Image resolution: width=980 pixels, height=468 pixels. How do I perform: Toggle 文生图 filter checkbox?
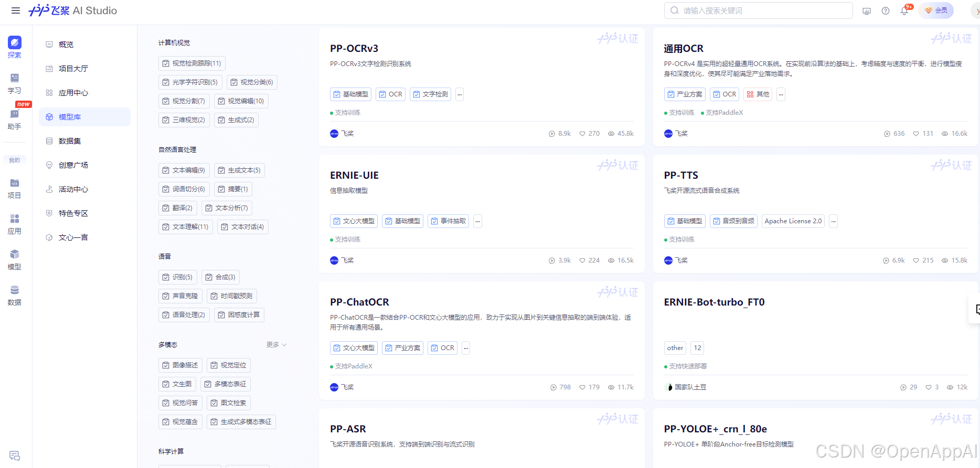tap(177, 384)
